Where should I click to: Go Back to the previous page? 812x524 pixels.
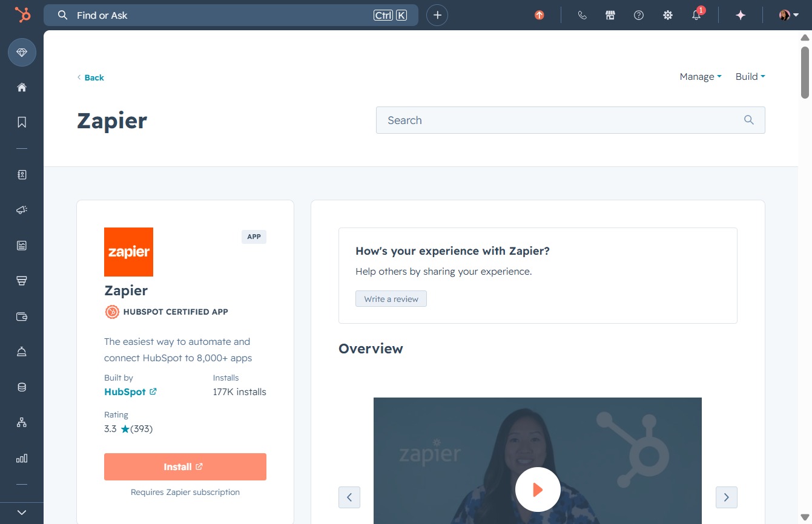pyautogui.click(x=91, y=77)
